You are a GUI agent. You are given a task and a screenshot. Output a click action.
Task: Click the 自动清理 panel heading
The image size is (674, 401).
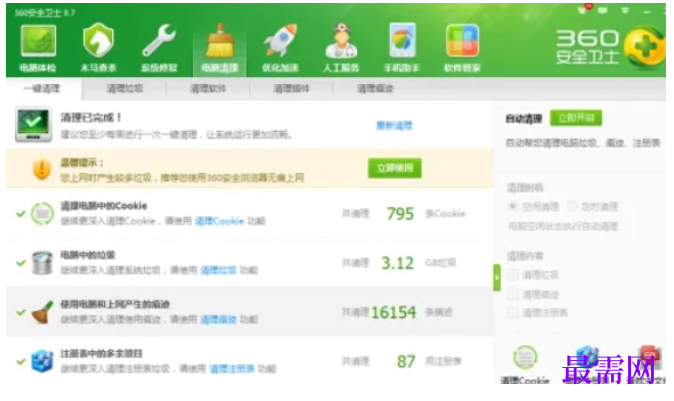[524, 119]
